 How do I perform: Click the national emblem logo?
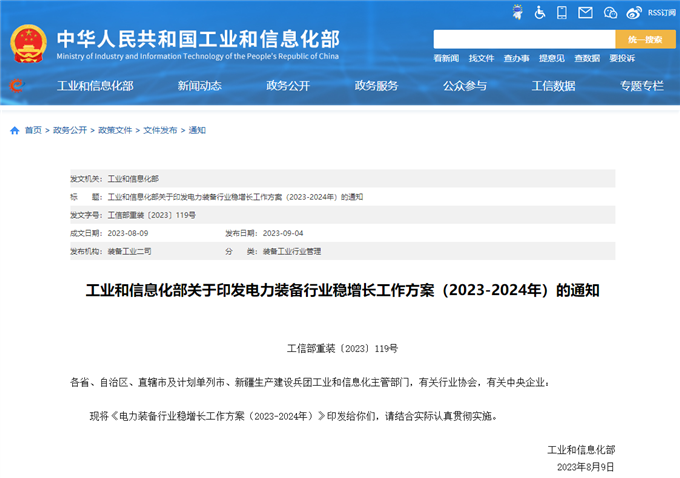(28, 43)
